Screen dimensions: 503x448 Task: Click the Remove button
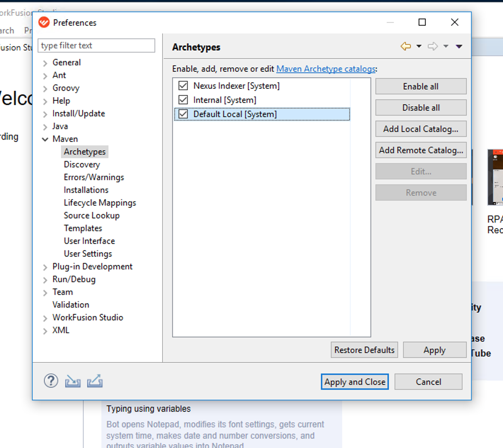click(x=421, y=193)
